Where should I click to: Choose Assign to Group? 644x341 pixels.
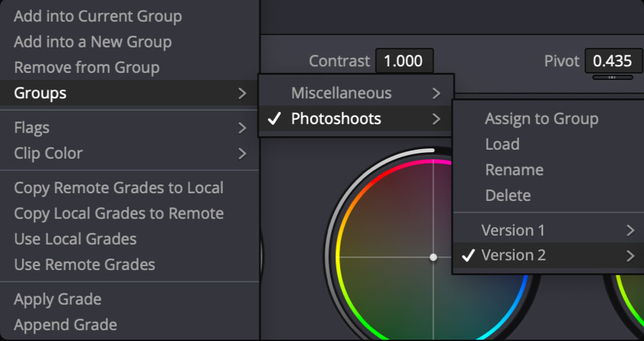tap(549, 118)
